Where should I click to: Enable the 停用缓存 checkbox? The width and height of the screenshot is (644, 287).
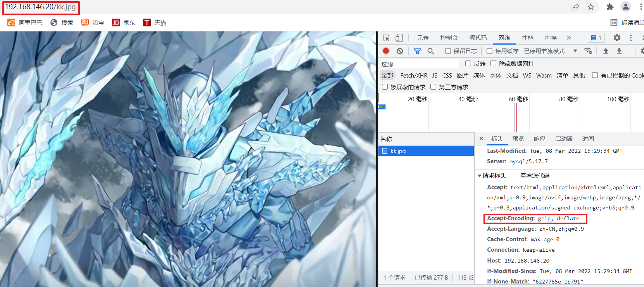coord(489,51)
